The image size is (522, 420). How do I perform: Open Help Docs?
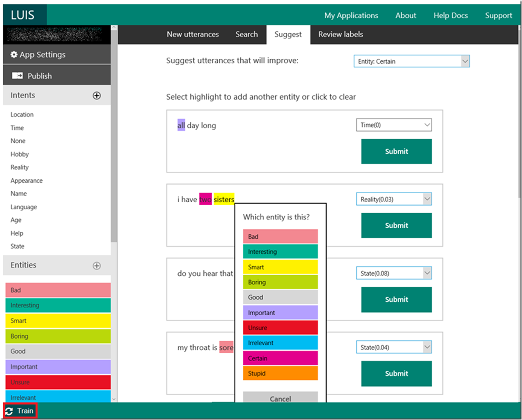coord(451,15)
